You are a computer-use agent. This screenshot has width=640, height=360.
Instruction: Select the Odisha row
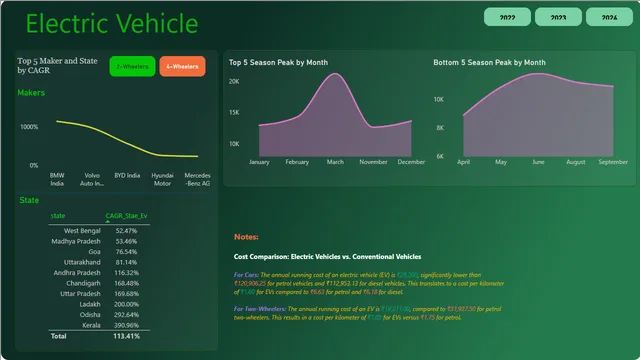99,315
